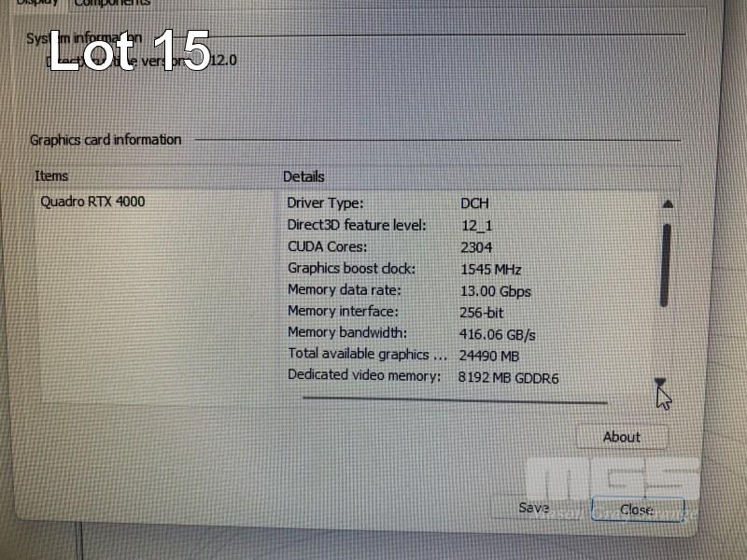
Task: Select Quadro RTX 4000 in Items list
Action: point(93,202)
